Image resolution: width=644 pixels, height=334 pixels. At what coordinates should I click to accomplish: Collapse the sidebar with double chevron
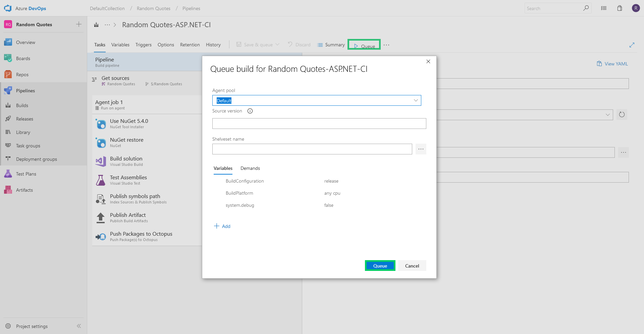79,326
